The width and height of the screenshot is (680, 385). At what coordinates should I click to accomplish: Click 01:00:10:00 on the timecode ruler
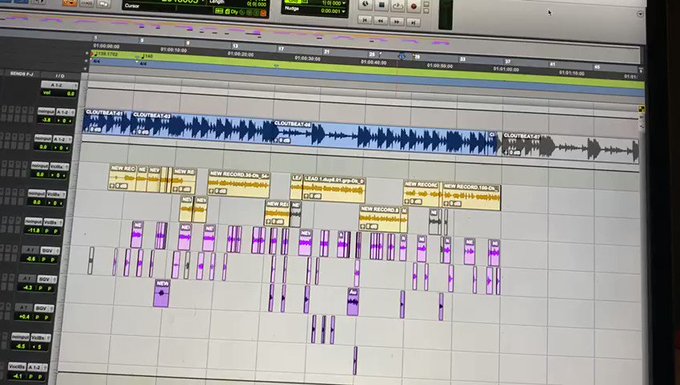tap(174, 50)
